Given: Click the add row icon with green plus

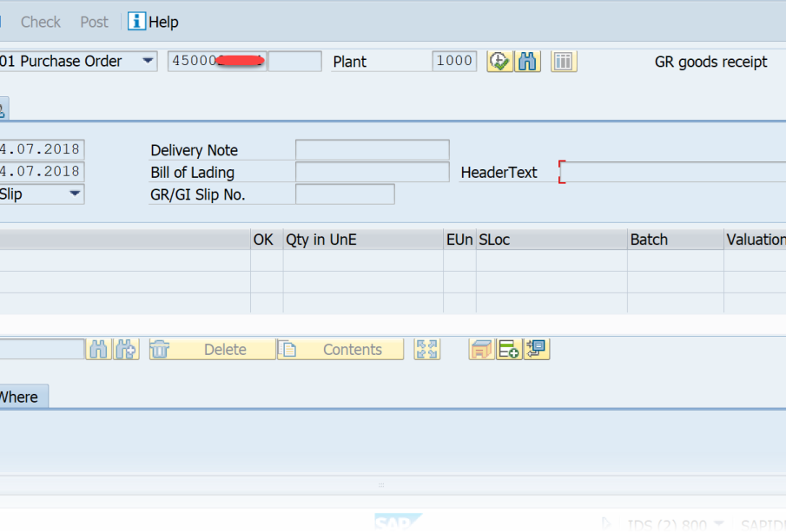Looking at the screenshot, I should click(509, 350).
